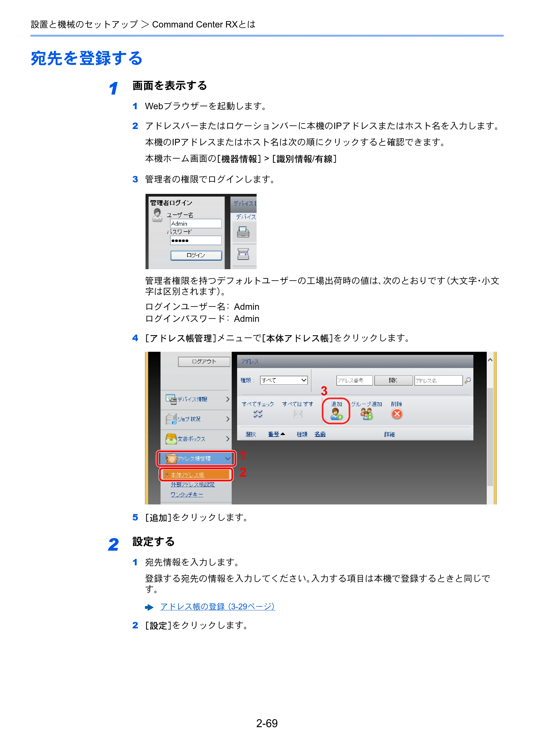Follow the アドレス帳の登録 (3-29ページ) link
This screenshot has width=534, height=756.
pos(217,607)
